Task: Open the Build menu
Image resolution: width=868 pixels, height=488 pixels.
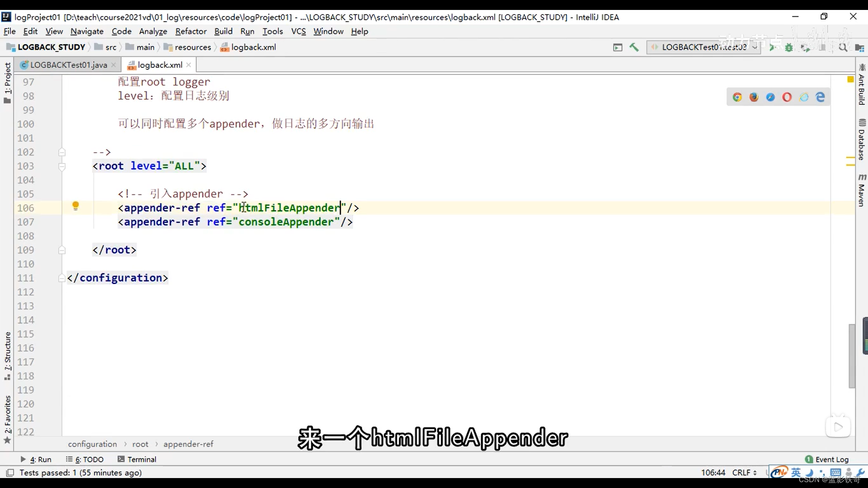Action: coord(223,31)
